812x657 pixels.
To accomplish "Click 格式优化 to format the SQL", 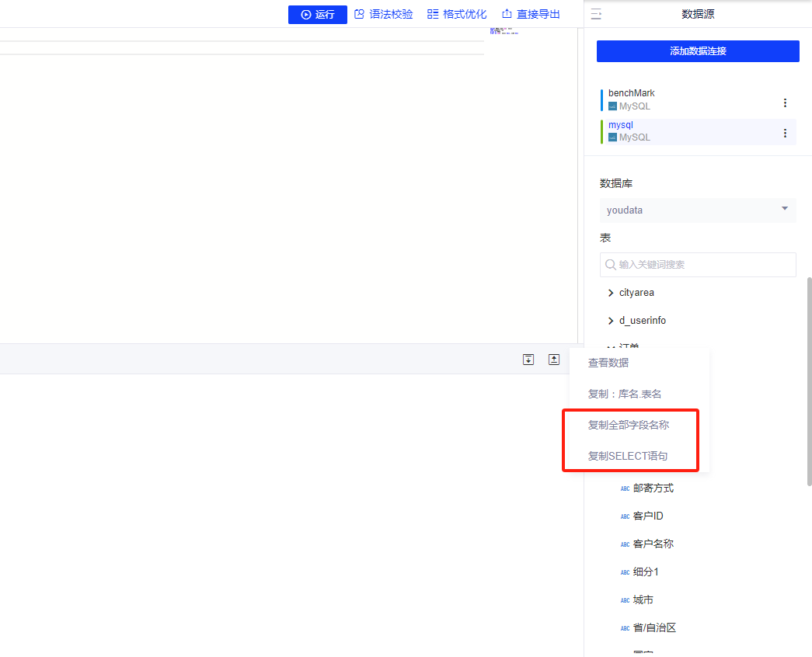I will point(457,14).
